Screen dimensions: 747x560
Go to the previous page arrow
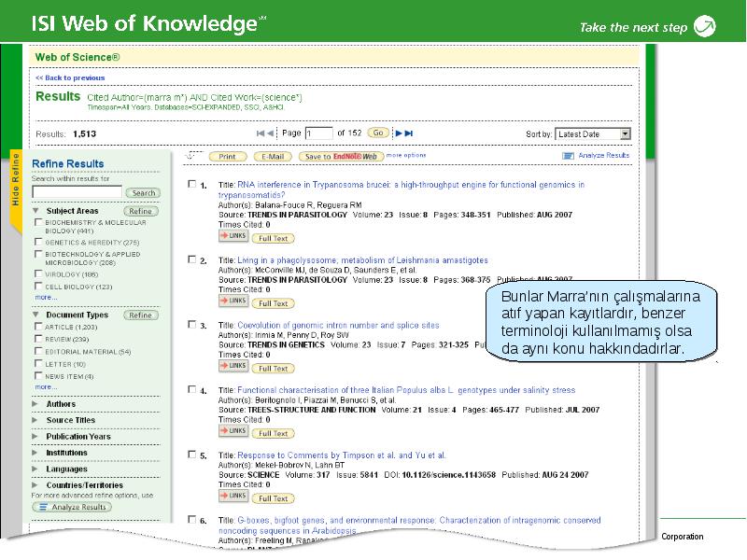pos(270,133)
